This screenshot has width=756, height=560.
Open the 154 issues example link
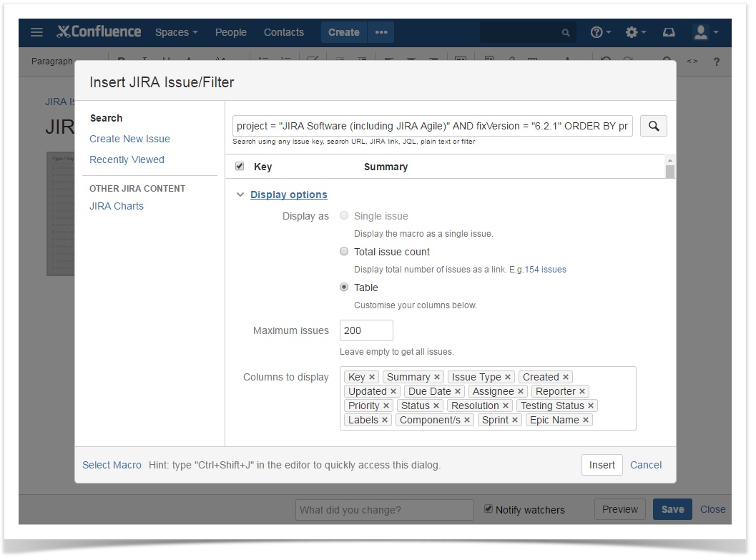pyautogui.click(x=545, y=270)
